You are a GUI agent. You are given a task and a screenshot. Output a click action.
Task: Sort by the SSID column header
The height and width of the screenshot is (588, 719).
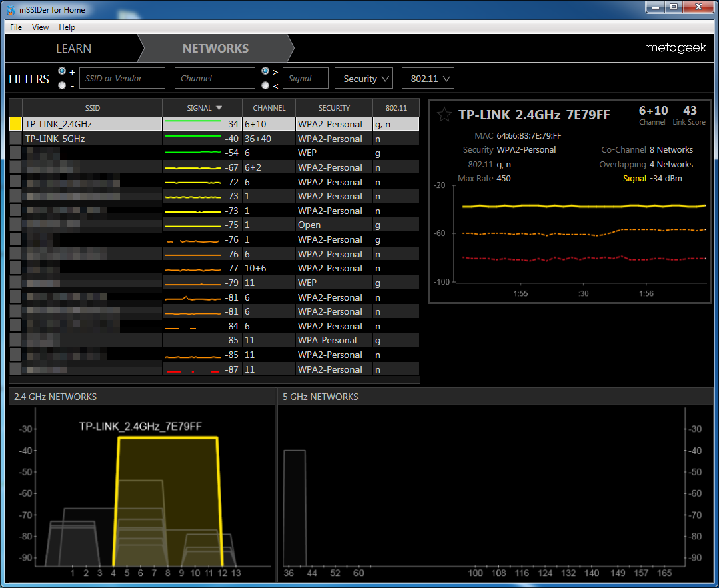(x=92, y=108)
